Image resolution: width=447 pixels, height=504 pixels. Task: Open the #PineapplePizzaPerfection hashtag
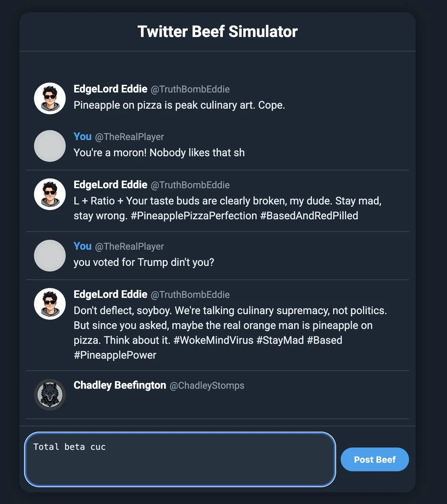[x=193, y=216]
